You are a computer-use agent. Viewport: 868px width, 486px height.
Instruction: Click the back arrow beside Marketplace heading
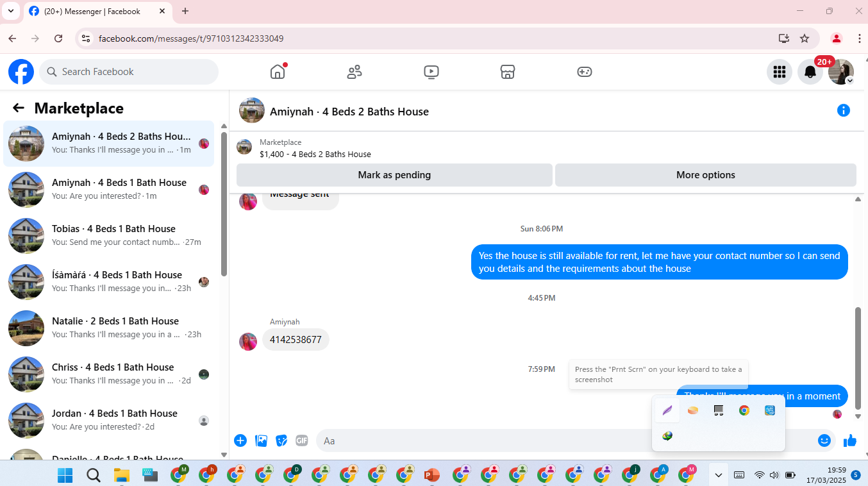19,108
